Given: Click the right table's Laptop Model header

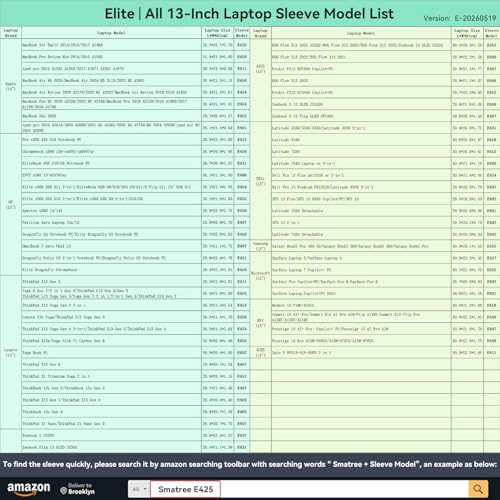Looking at the screenshot, I should pos(361,33).
